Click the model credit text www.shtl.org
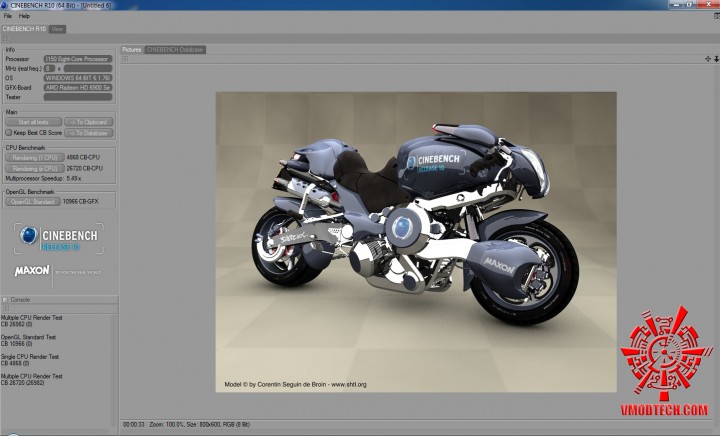The image size is (720, 436). pos(349,385)
